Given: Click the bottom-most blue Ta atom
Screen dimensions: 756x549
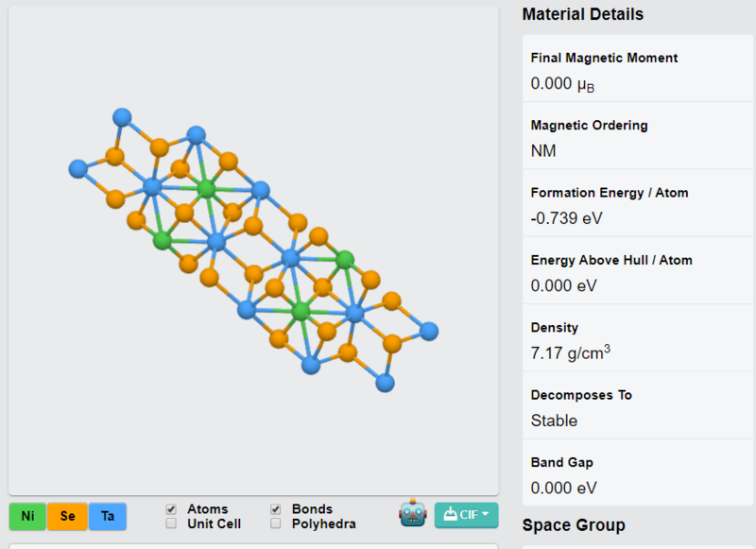Looking at the screenshot, I should [x=385, y=384].
